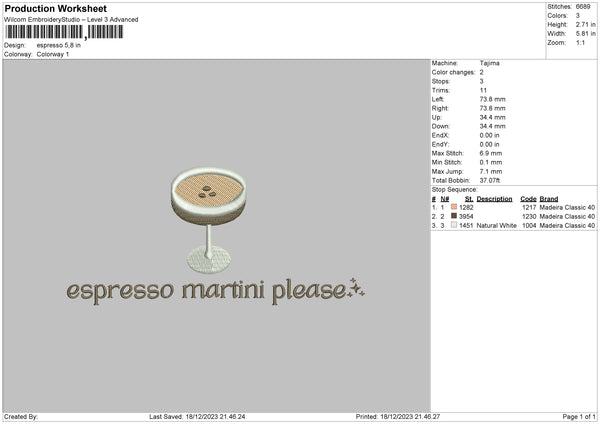Select the Wilcom EmbroideryStudio Level 3 Advanced line

pos(71,20)
